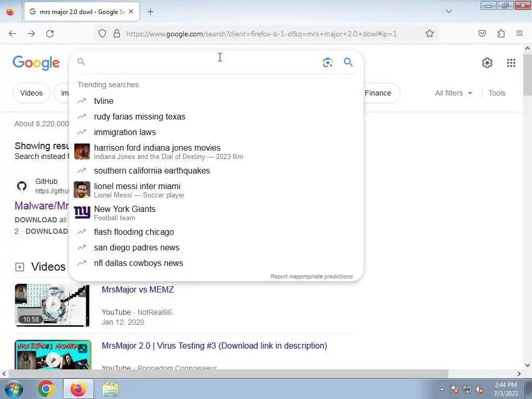The height and width of the screenshot is (399, 532).
Task: Select the mrs major 2.0 dowl browser tab
Action: click(82, 11)
